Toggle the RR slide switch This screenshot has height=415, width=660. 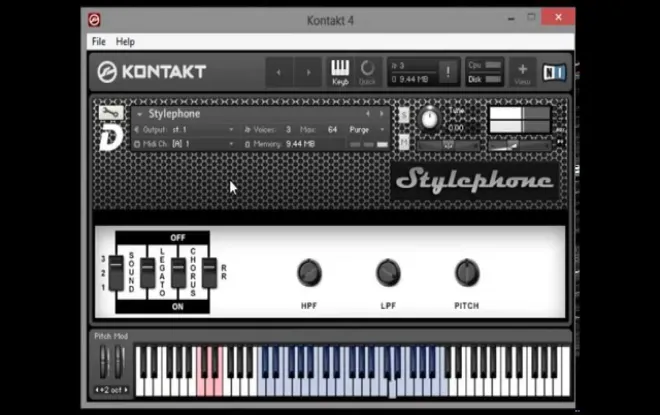tap(209, 273)
